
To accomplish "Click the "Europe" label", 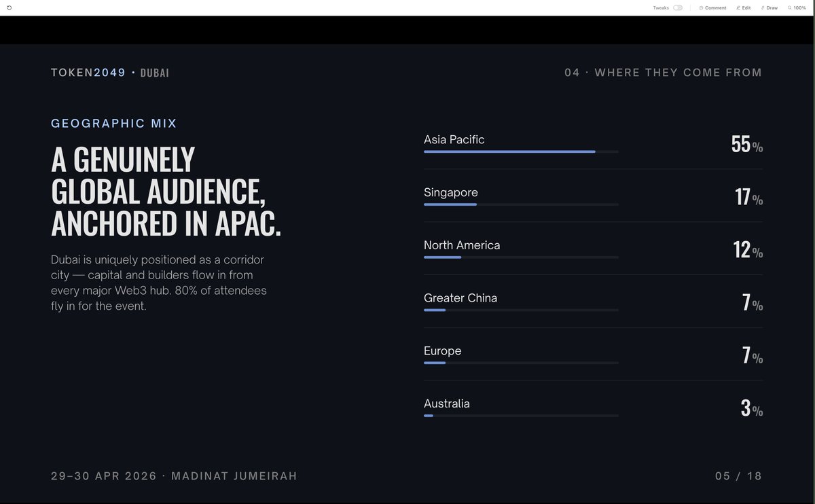I will 443,351.
